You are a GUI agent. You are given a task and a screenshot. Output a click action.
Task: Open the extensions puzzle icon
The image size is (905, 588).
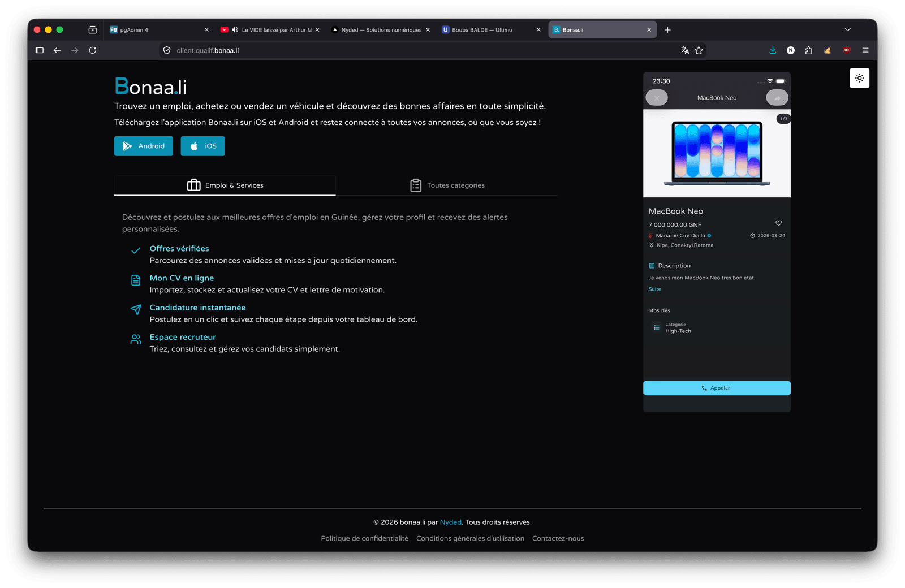[x=809, y=50]
